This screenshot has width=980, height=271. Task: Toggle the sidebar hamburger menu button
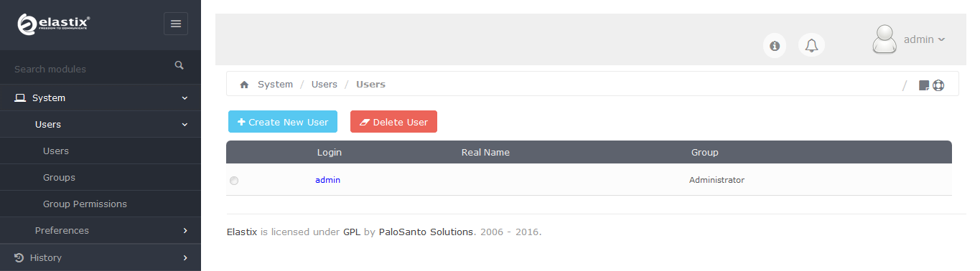176,24
